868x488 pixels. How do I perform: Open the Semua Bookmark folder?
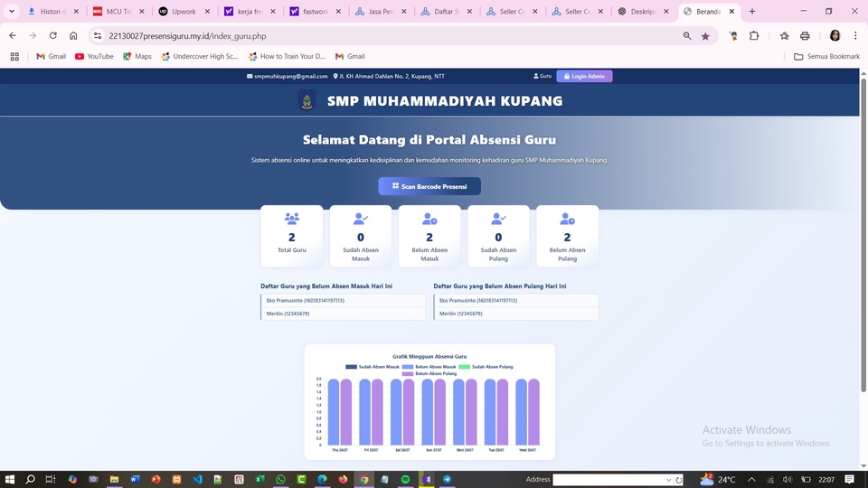[826, 56]
